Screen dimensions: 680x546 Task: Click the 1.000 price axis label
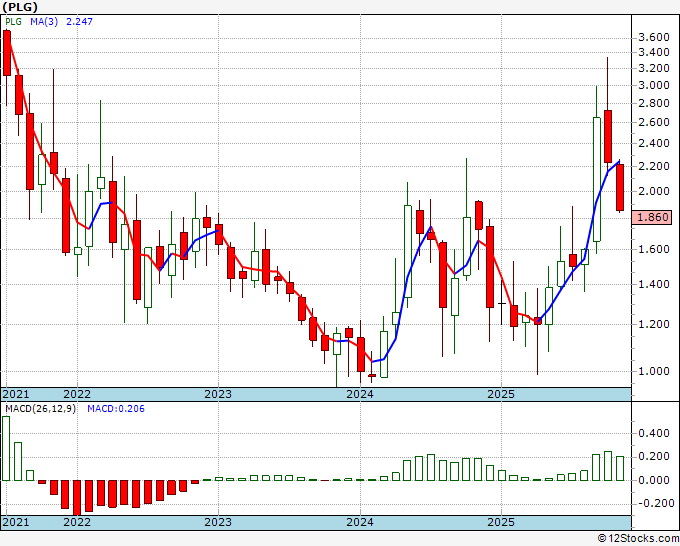tap(654, 371)
